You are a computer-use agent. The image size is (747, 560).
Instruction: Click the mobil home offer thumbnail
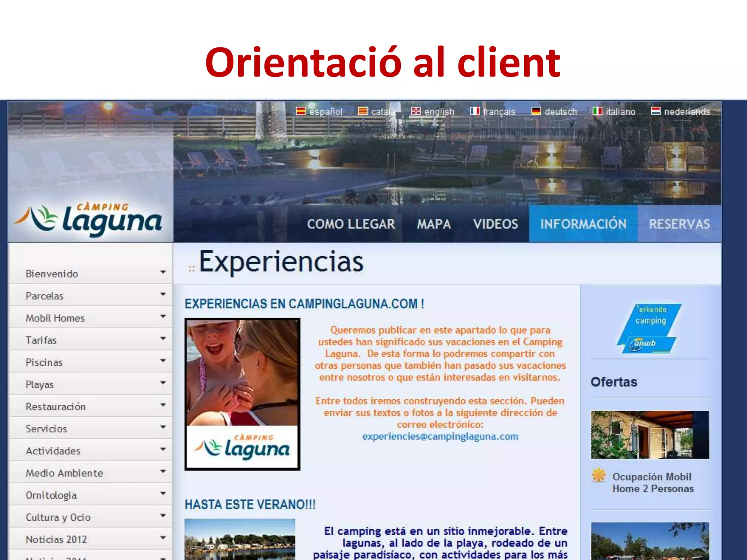650,435
